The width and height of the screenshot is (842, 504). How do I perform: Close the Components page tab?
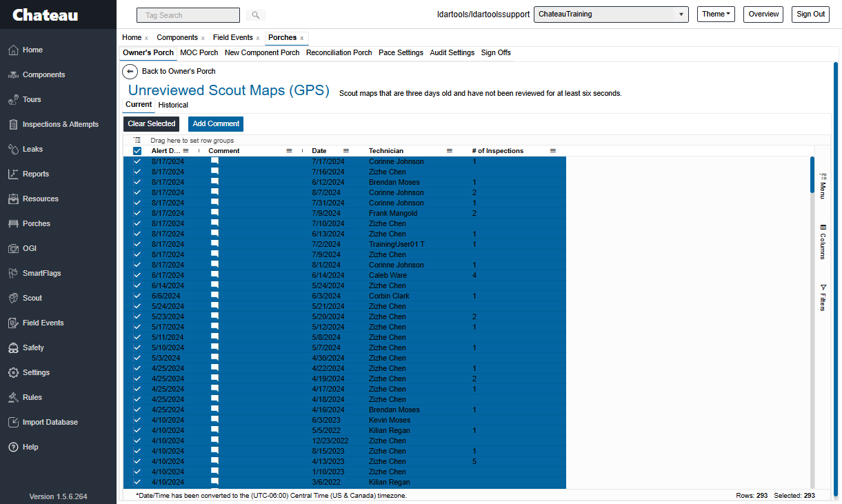click(203, 38)
